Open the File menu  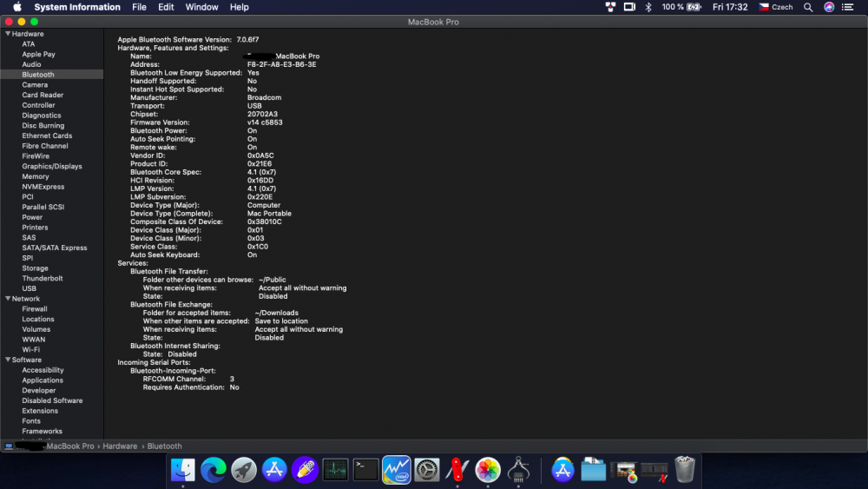click(x=139, y=7)
